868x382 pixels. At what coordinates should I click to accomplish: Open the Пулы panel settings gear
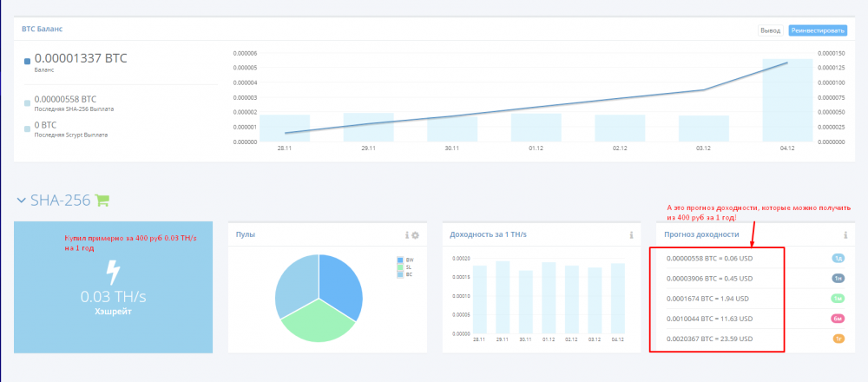[415, 235]
